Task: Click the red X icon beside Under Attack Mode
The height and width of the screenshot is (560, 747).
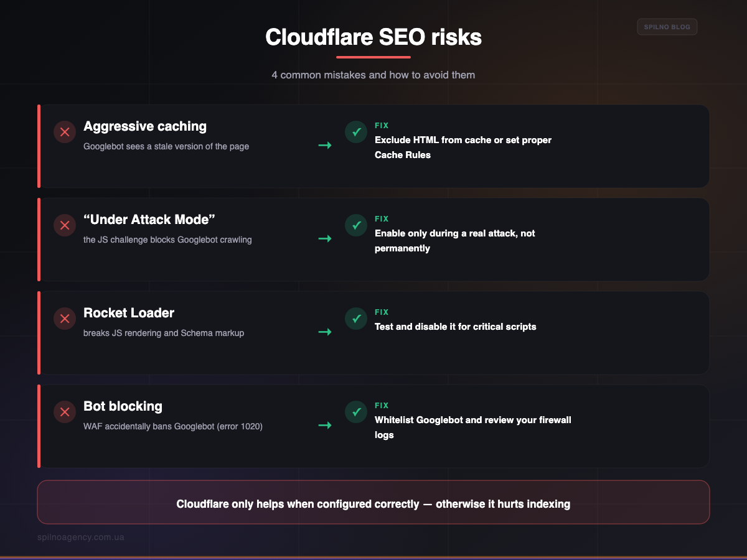Action: (65, 225)
